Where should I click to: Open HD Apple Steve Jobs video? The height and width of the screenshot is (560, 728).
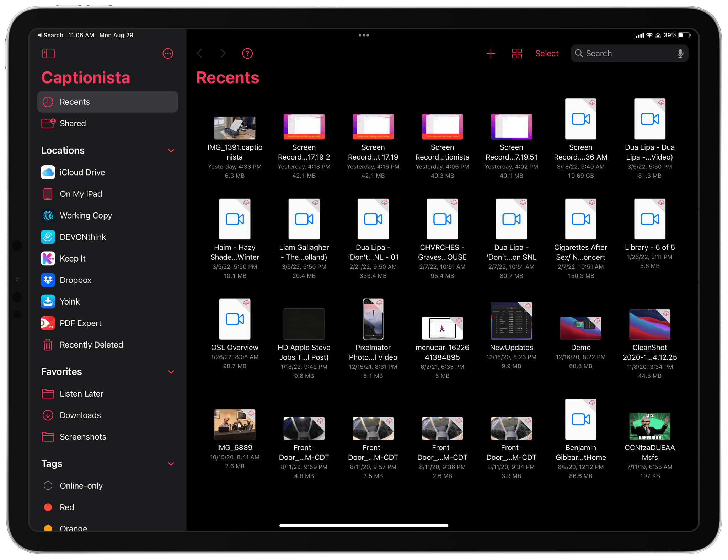pyautogui.click(x=304, y=344)
